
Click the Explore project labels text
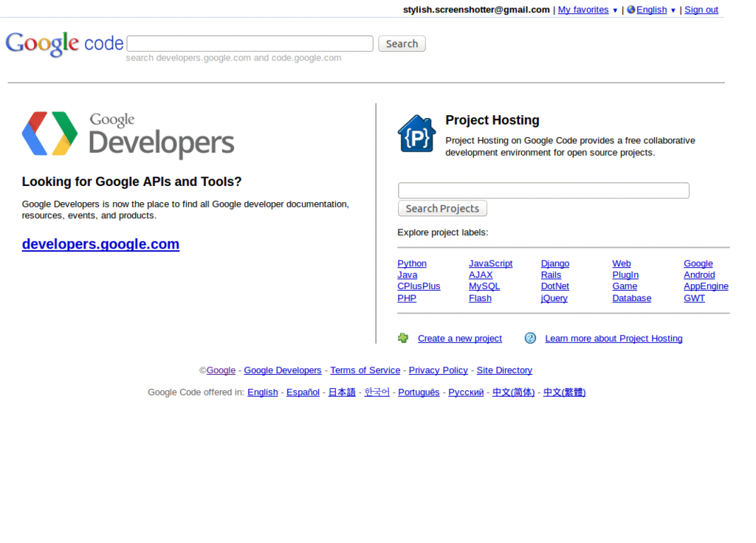click(x=443, y=232)
